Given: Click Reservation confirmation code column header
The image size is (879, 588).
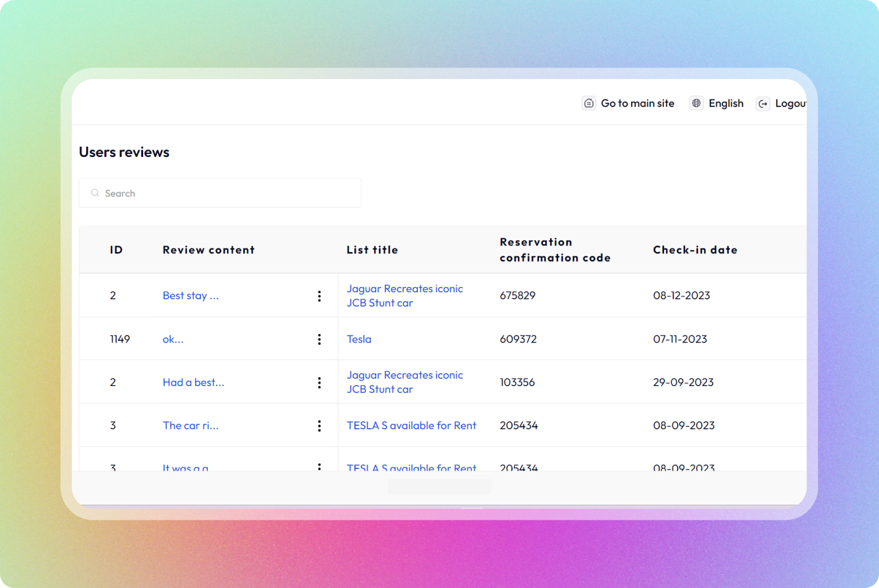Looking at the screenshot, I should click(555, 250).
